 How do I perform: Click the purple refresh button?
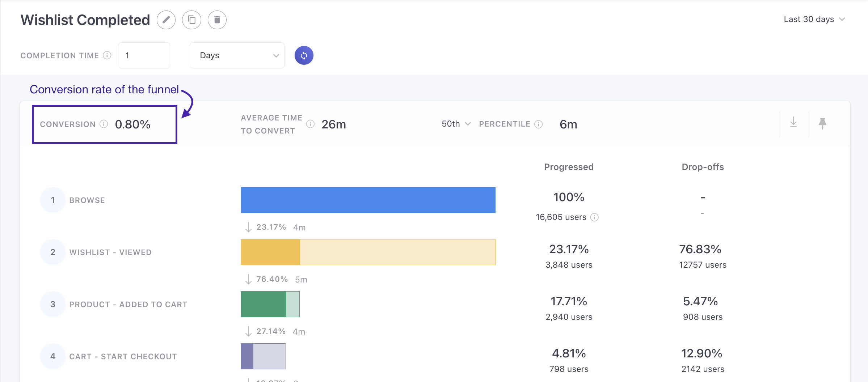pyautogui.click(x=304, y=55)
